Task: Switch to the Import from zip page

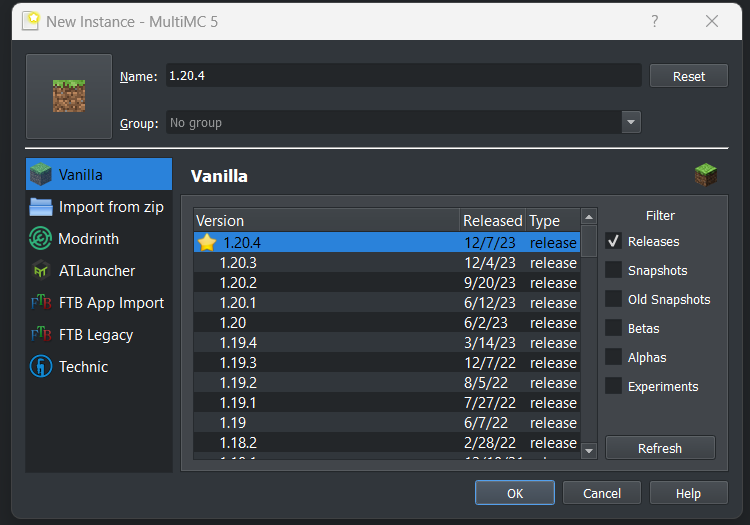Action: pos(99,207)
